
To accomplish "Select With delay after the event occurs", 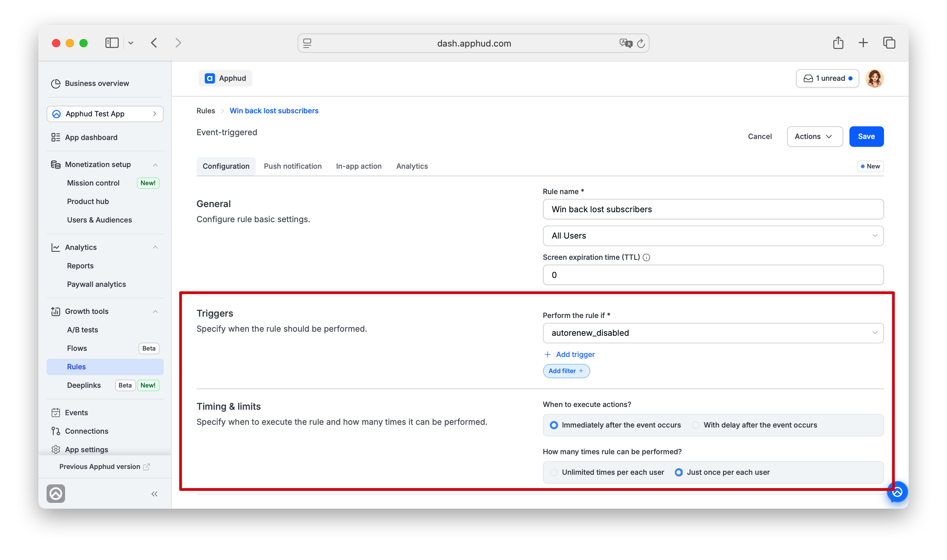I will (x=695, y=425).
